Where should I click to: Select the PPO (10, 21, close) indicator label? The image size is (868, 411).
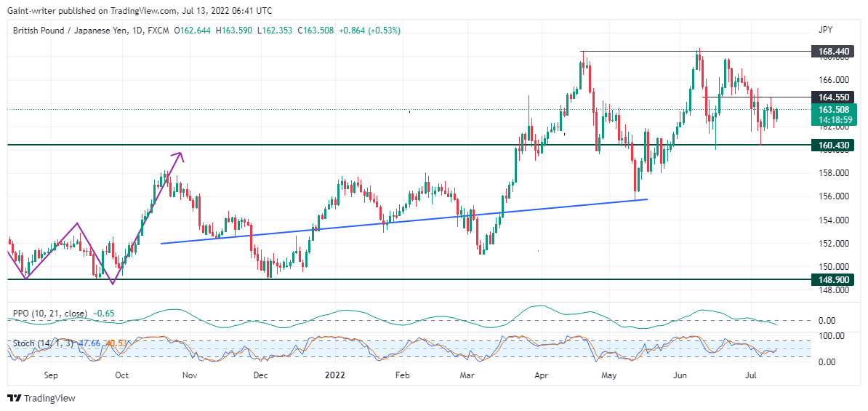pyautogui.click(x=50, y=314)
